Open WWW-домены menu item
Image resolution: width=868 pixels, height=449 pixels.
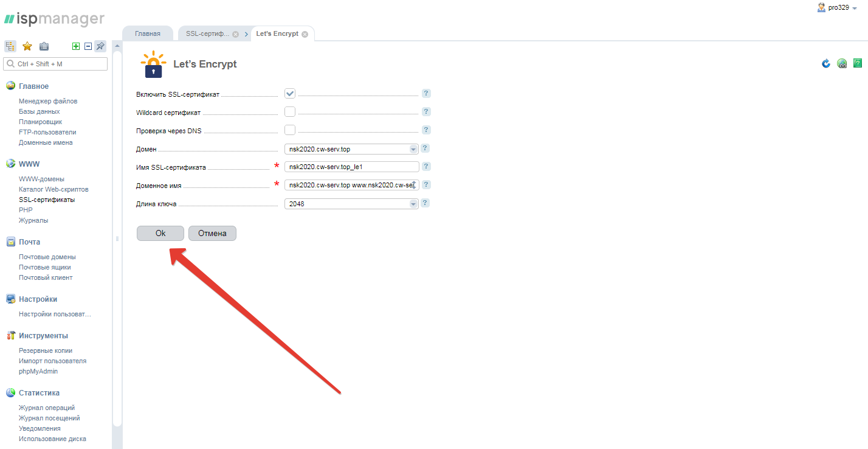pos(42,179)
